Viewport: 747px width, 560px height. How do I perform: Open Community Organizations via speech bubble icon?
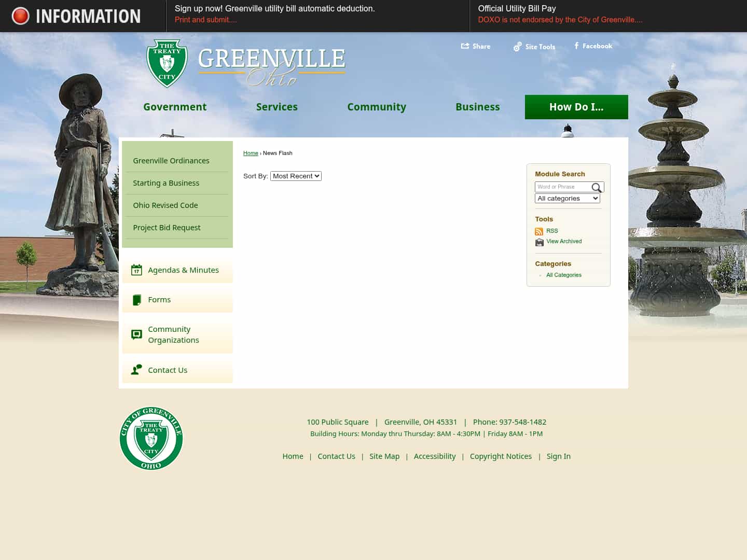pyautogui.click(x=136, y=334)
